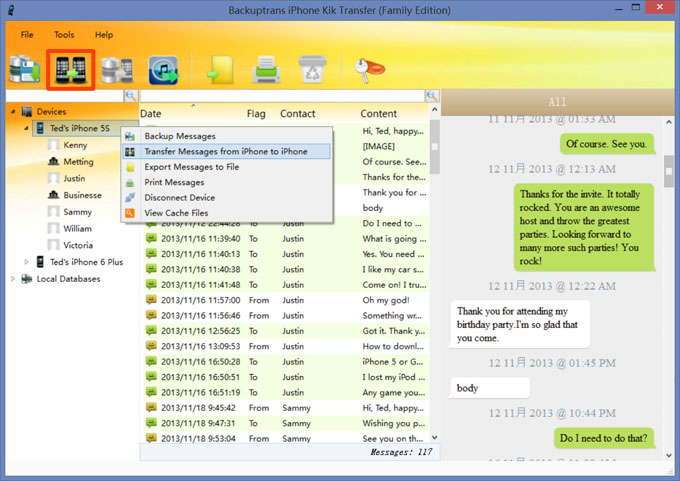Viewport: 680px width, 481px height.
Task: Expand Ted's iPhone 6 Plus node
Action: point(26,262)
